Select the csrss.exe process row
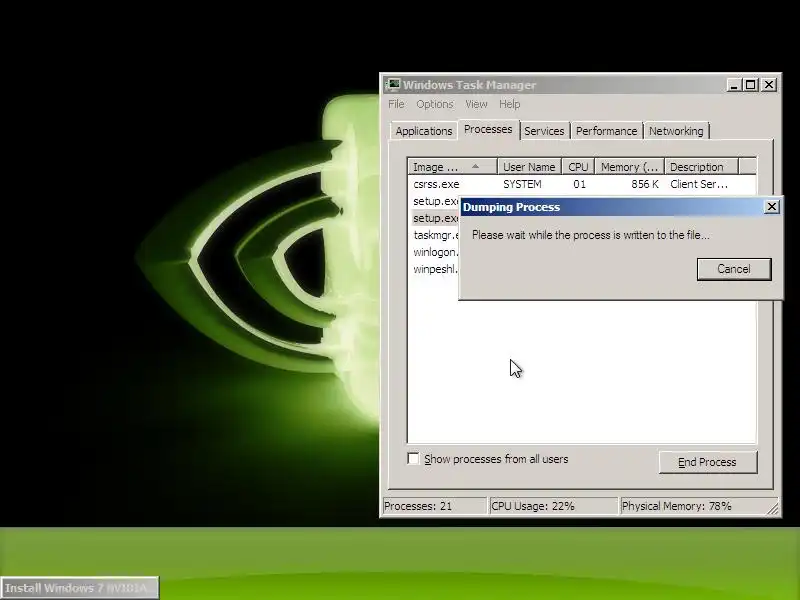The width and height of the screenshot is (800, 600). [582, 184]
